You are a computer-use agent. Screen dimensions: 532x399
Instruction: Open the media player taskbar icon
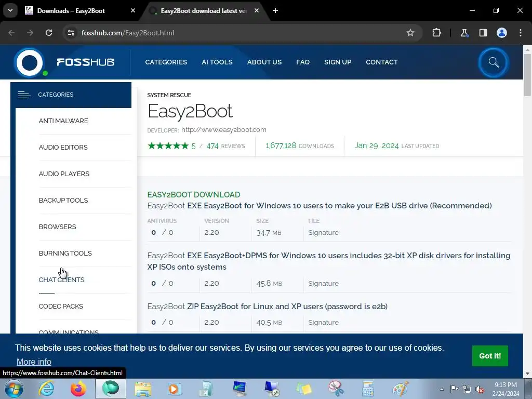[175, 389]
